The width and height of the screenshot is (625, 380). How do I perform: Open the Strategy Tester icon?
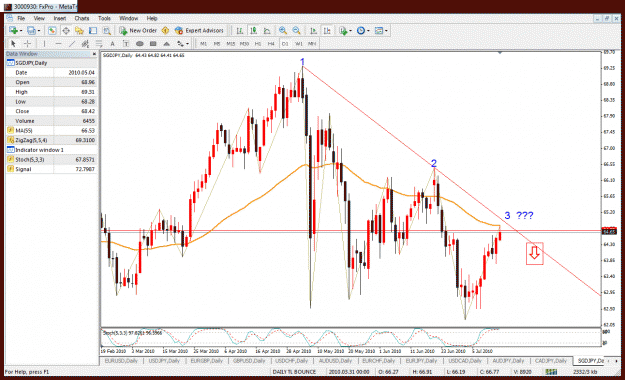pyautogui.click(x=106, y=31)
